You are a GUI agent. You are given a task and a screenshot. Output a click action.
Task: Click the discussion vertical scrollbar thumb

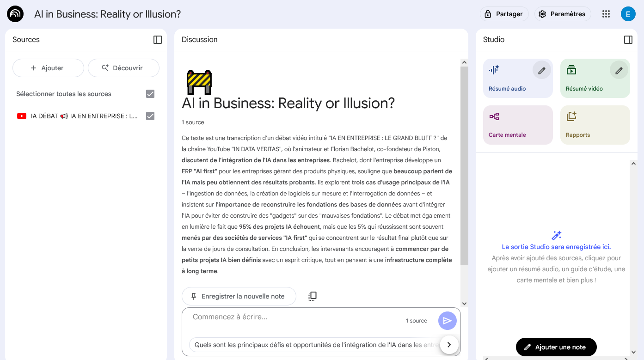pyautogui.click(x=465, y=165)
